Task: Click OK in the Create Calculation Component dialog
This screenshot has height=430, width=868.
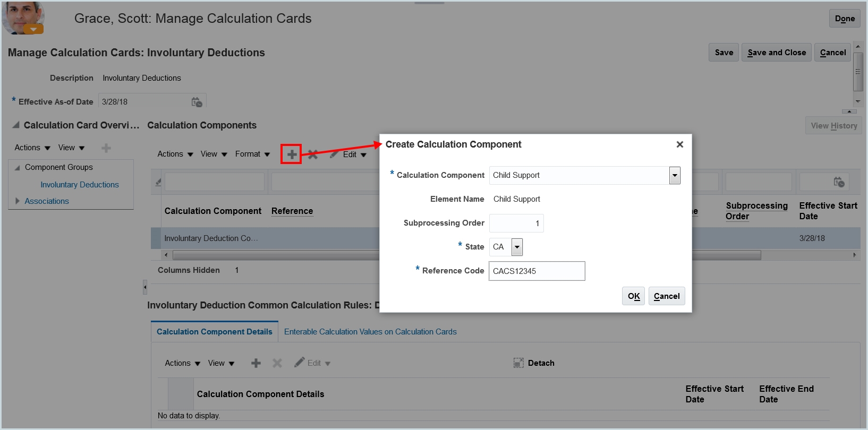Action: click(633, 296)
